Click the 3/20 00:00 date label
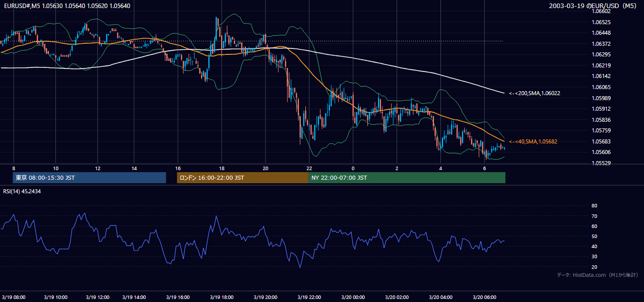 [x=353, y=297]
